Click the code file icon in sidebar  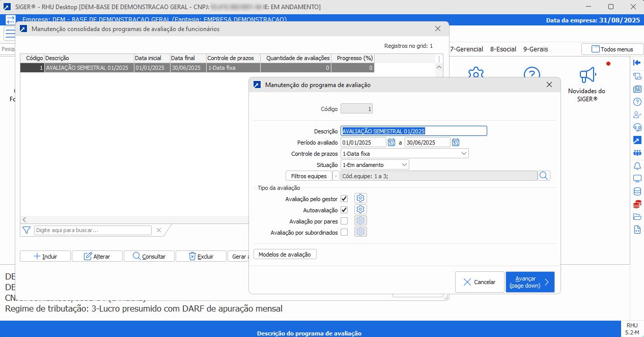(637, 230)
